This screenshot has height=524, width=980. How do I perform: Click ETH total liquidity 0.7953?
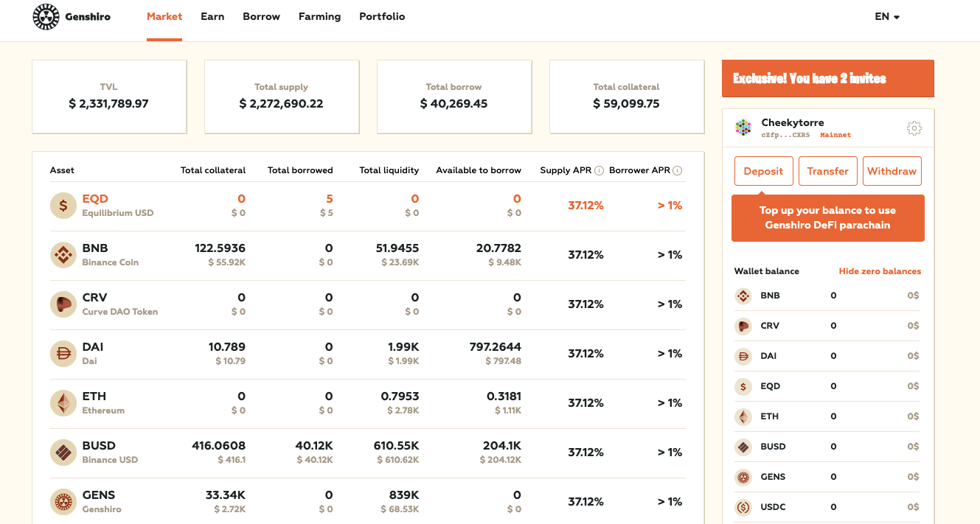point(400,397)
